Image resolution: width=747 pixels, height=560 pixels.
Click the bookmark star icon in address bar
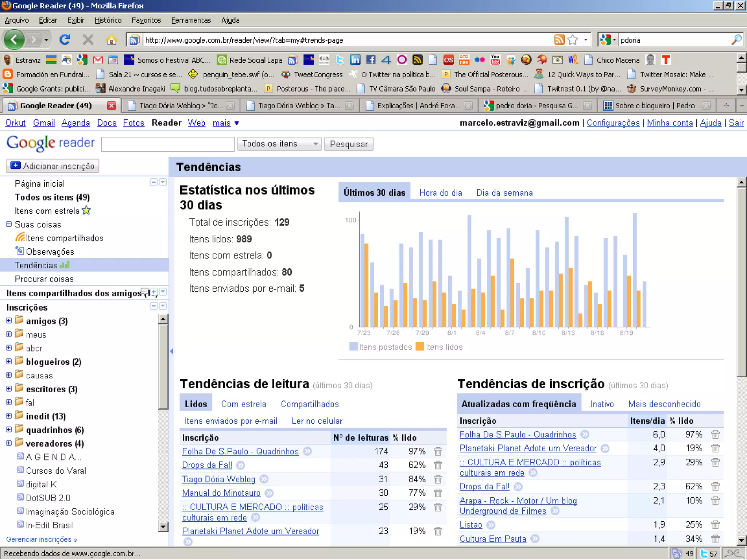tap(573, 39)
